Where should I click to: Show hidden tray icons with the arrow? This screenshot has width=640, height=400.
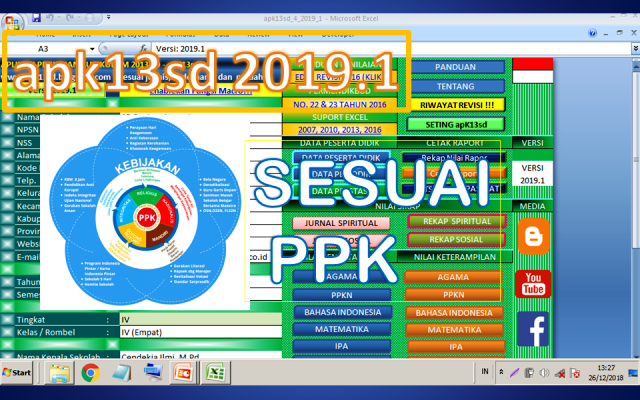[501, 372]
